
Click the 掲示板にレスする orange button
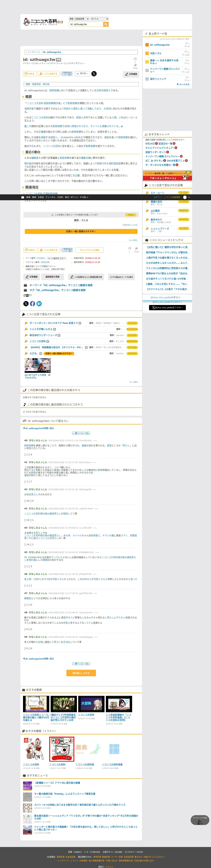point(81,673)
